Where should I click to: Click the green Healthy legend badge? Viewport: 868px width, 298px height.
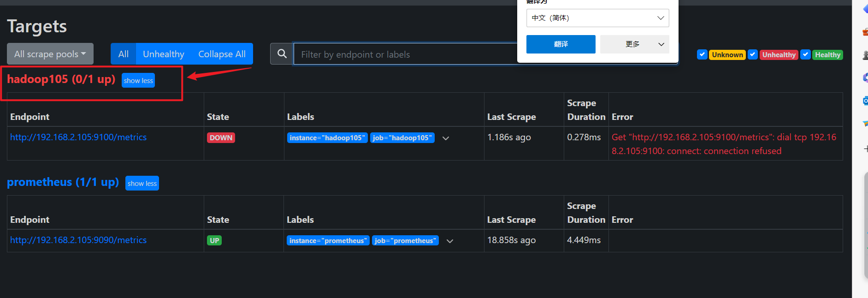click(827, 55)
